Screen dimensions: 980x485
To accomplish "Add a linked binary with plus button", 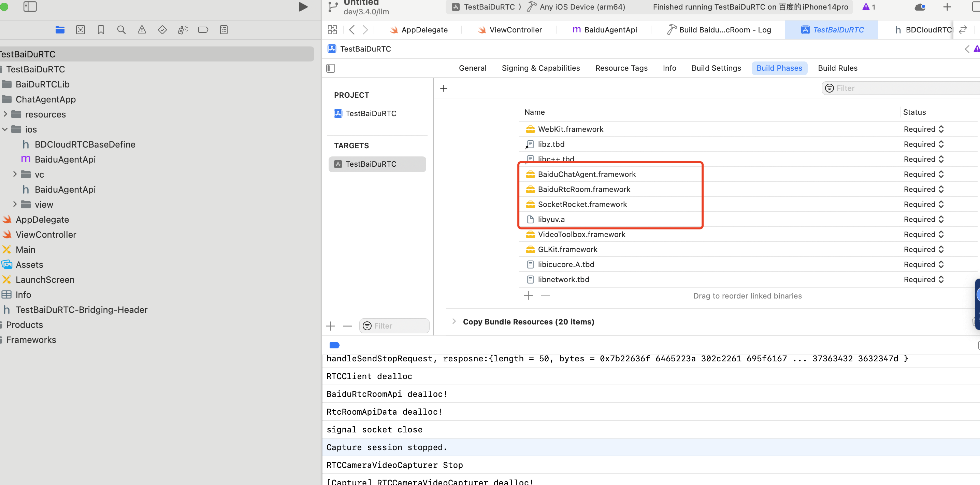I will click(528, 295).
